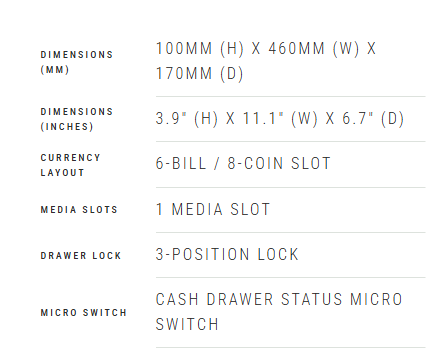Click the (Inches) unit under Dimensions
This screenshot has height=360, width=446.
point(67,127)
